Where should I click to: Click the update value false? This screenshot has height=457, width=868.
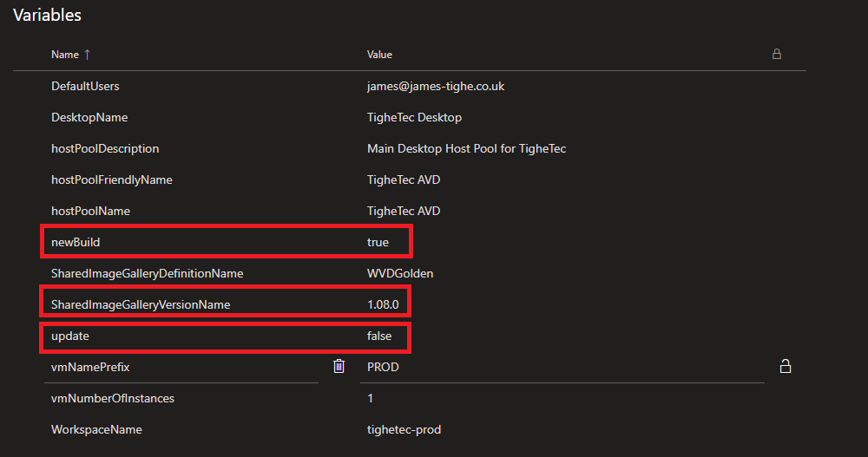(x=379, y=336)
